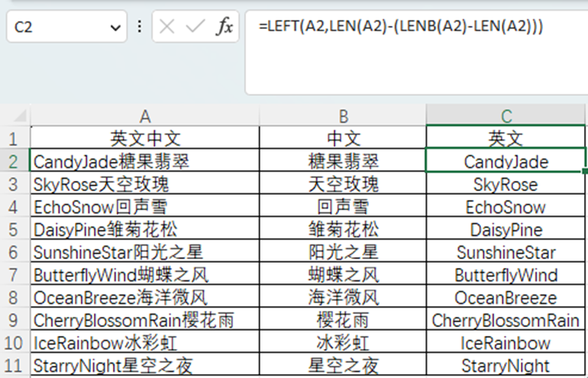588x378 pixels.
Task: Select cell EchoSnow回声雪
Action: point(145,206)
